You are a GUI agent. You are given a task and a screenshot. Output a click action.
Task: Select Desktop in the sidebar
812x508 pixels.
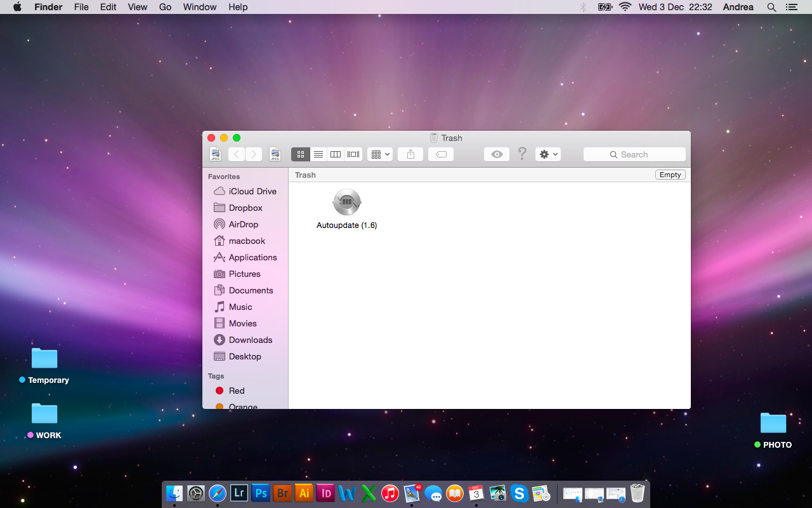(x=246, y=356)
